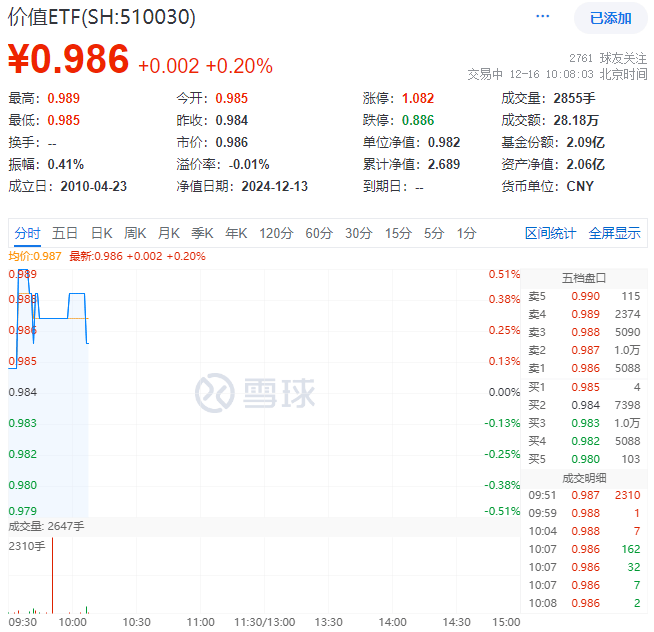
Task: Click the 涨停 value 1.082
Action: tap(418, 98)
